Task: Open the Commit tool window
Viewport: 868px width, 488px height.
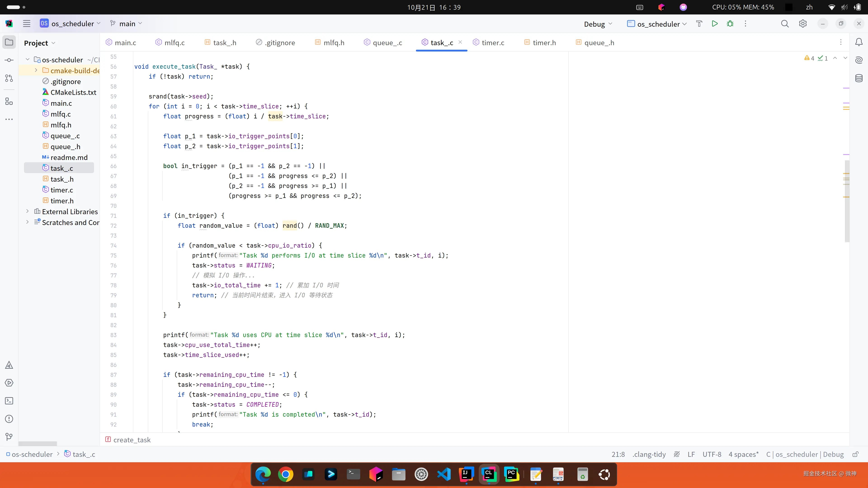Action: 9,60
